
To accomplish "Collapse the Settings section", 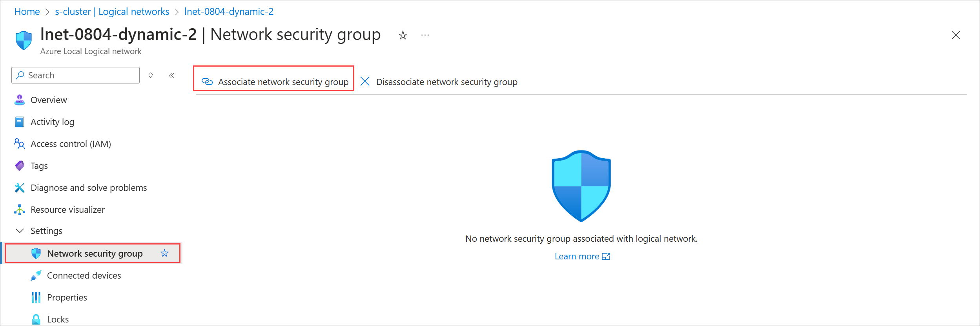I will click(x=20, y=231).
